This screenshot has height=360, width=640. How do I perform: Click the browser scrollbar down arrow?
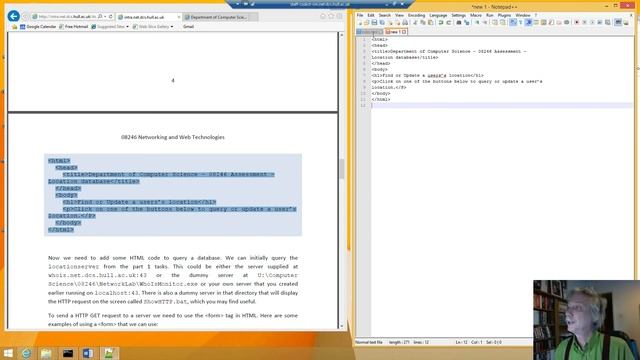click(342, 326)
